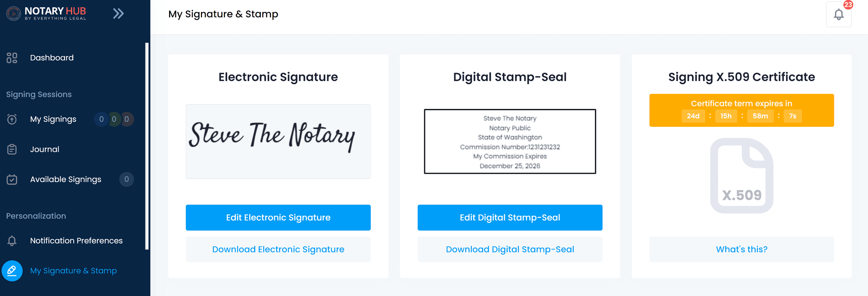Click the digital stamp-seal preview box
Viewport: 868px width, 296px height.
pyautogui.click(x=510, y=142)
